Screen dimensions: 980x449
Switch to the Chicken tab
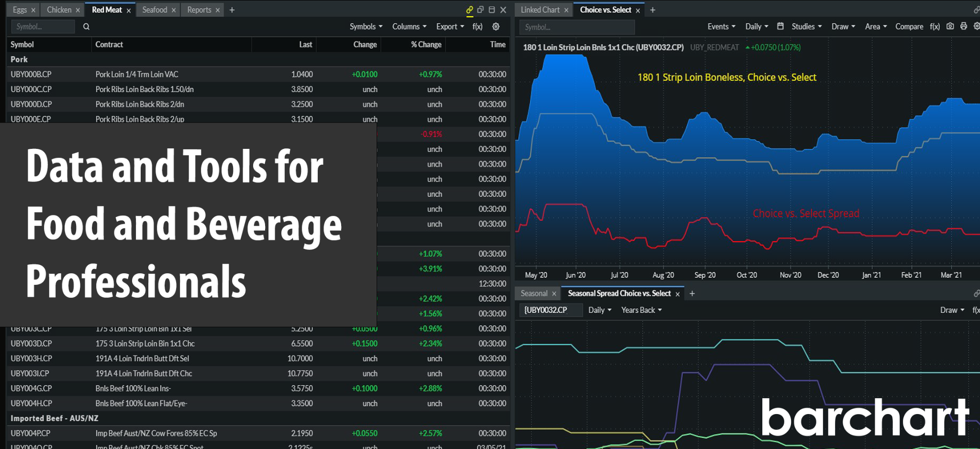click(59, 10)
